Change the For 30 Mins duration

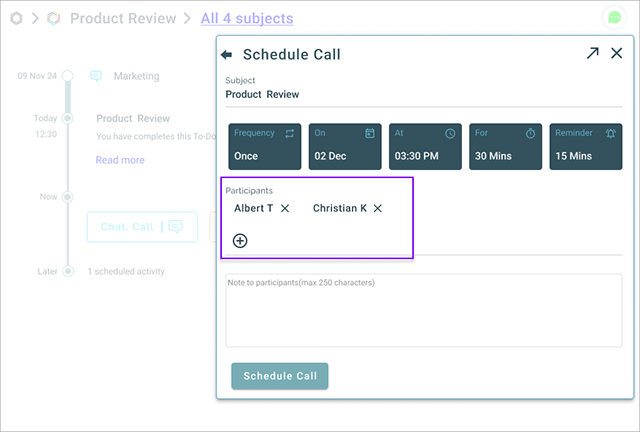[x=506, y=147]
